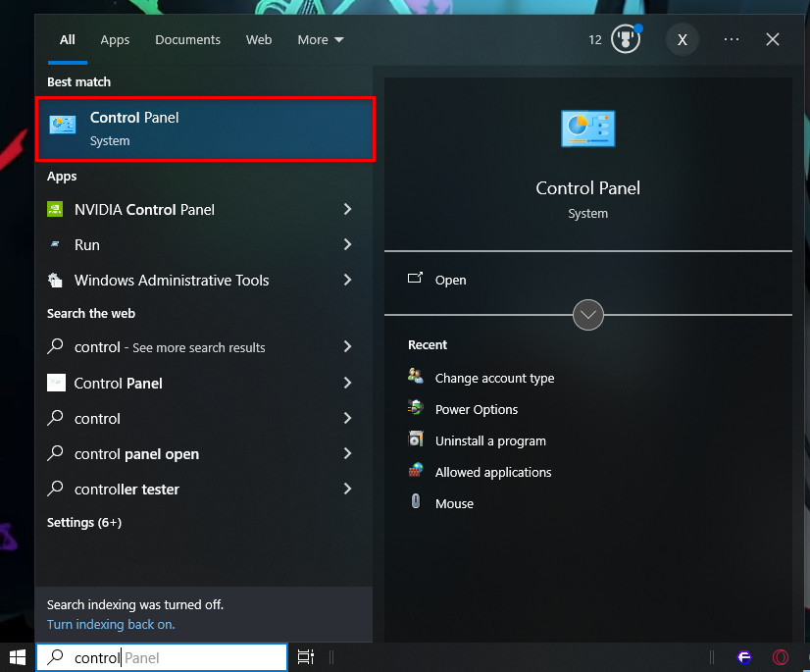Open recent item Uninstall a program
Image resolution: width=810 pixels, height=672 pixels.
click(490, 440)
